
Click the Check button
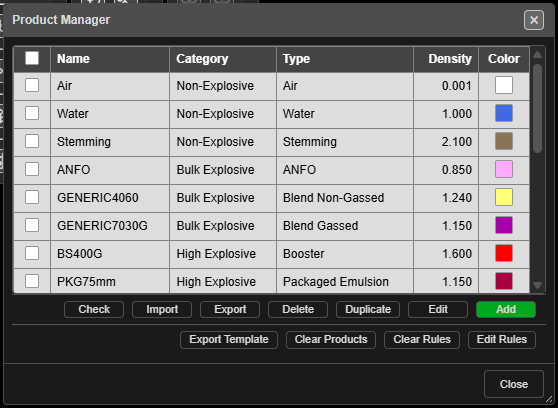click(94, 309)
